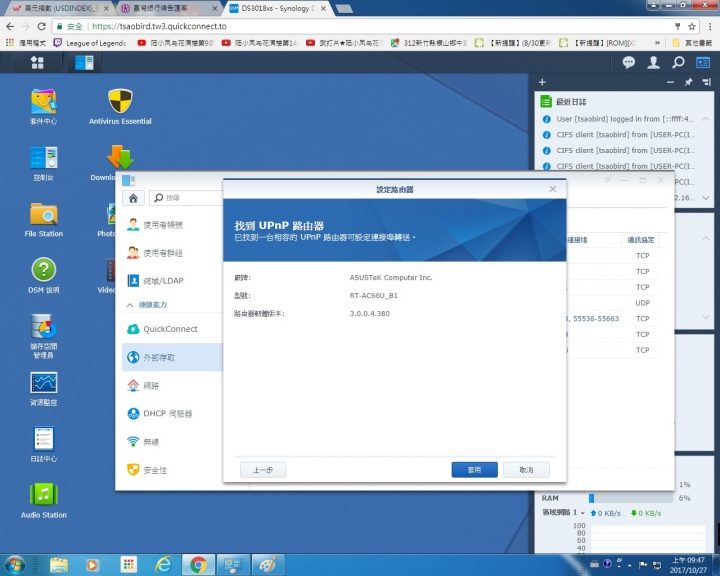This screenshot has height=576, width=720.
Task: Open Antivirus Essential desktop icon
Action: [x=120, y=107]
